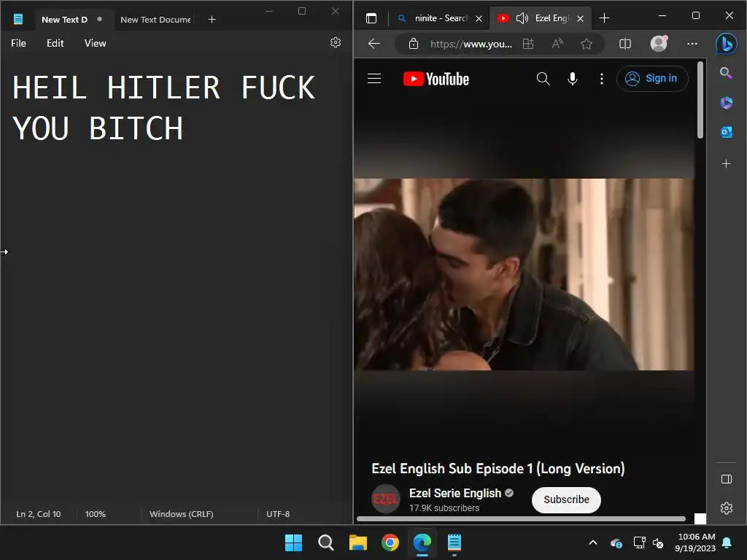This screenshot has width=747, height=560.
Task: Add this page to favorites
Action: point(587,44)
